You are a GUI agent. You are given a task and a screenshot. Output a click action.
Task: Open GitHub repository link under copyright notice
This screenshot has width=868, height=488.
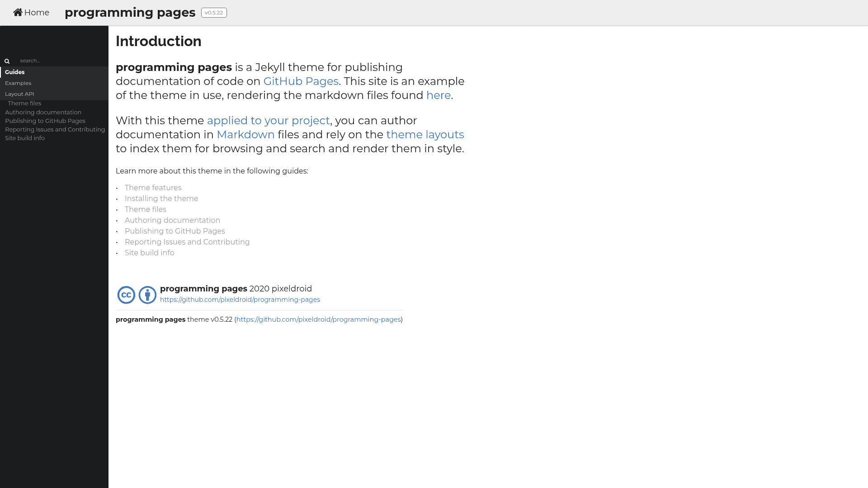point(240,300)
